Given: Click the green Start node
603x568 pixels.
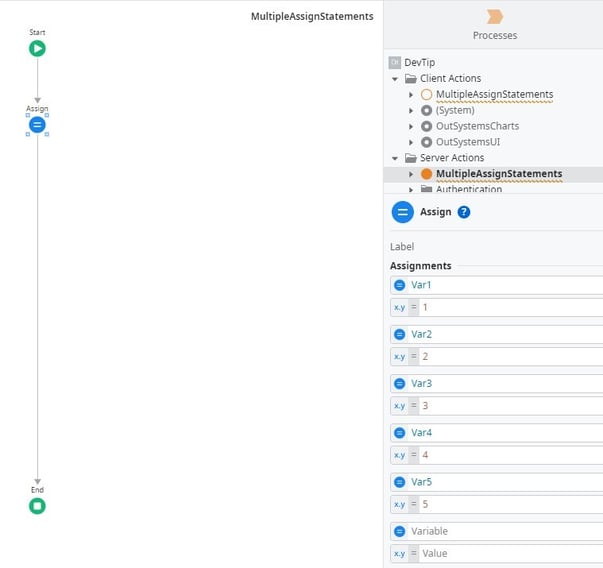Looking at the screenshot, I should coord(37,48).
